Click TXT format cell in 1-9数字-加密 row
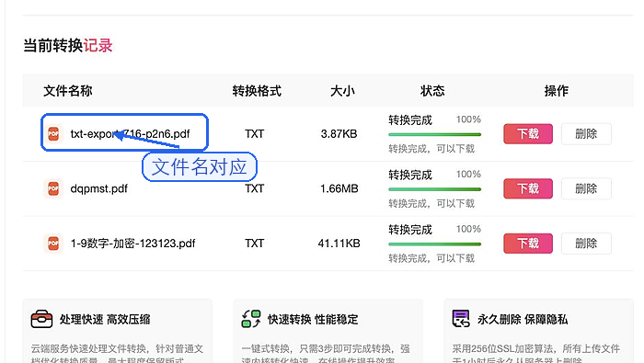 pos(254,244)
